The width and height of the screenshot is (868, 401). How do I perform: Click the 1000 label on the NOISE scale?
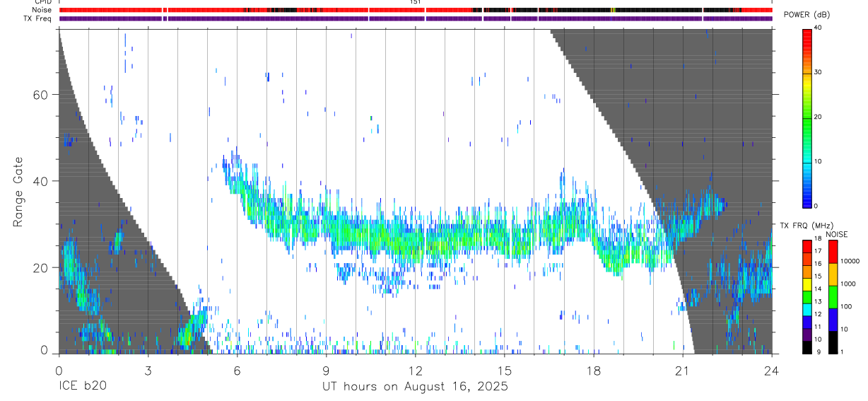(848, 284)
